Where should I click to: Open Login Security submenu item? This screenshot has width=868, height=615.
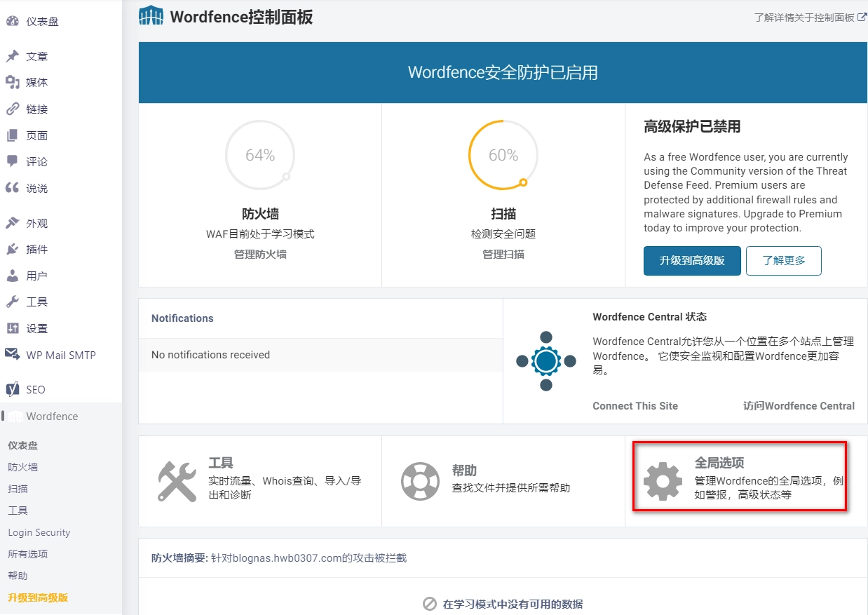click(39, 532)
